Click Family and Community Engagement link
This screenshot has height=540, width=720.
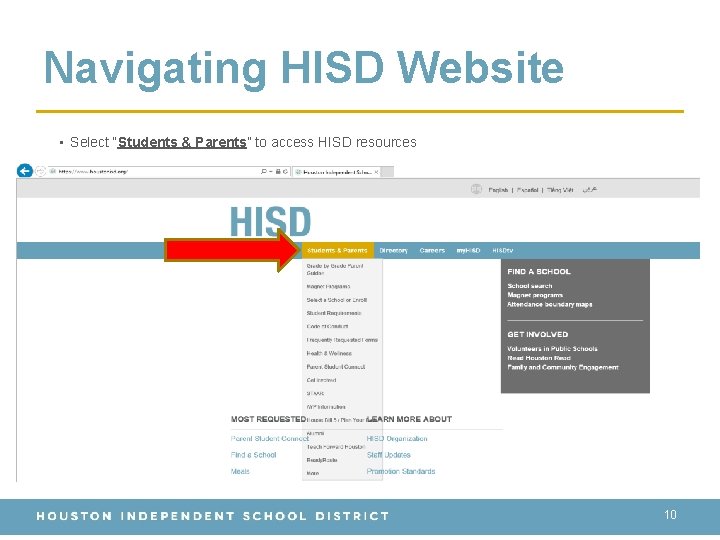click(563, 367)
